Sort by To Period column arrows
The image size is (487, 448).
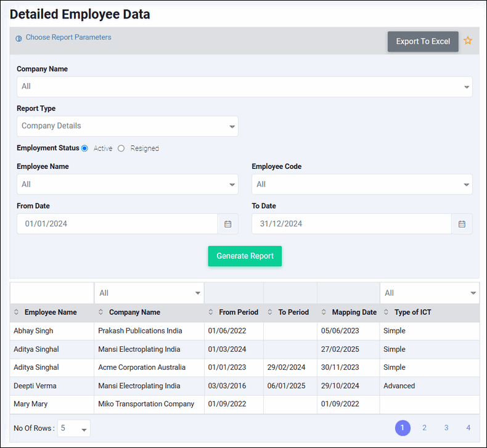click(x=270, y=312)
